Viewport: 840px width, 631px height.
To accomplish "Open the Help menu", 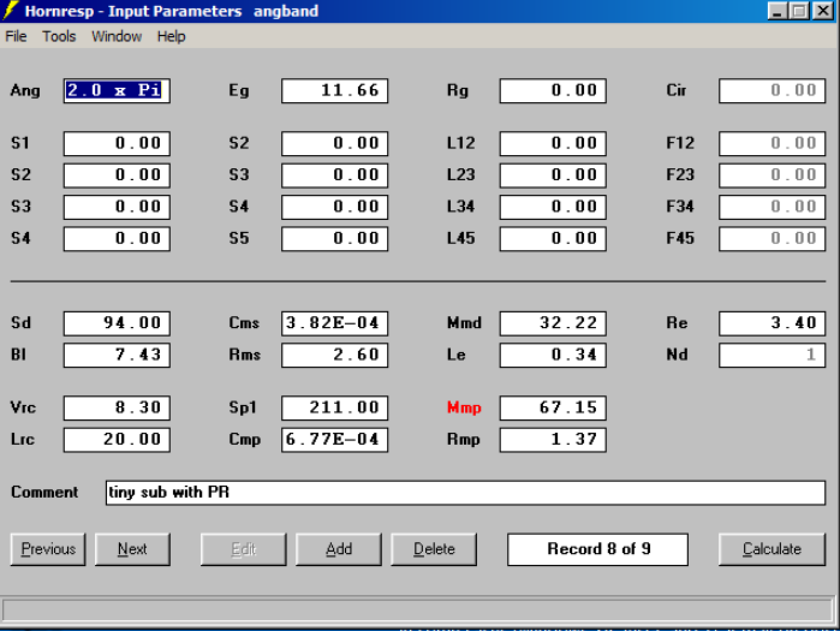I will [x=171, y=37].
